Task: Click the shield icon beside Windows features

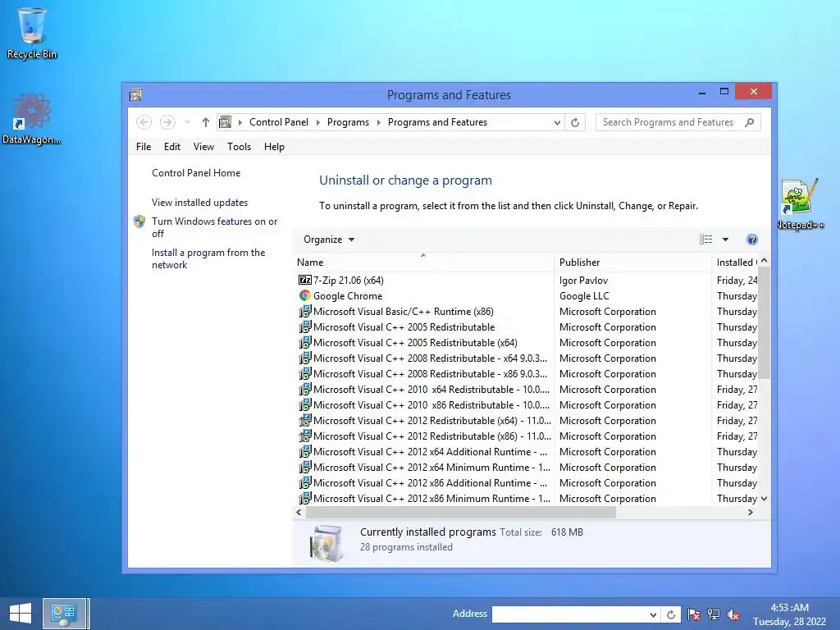Action: point(139,221)
